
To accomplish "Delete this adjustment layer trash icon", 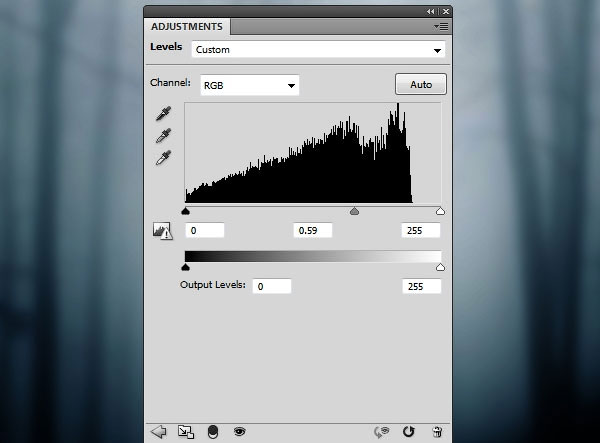I will 437,432.
